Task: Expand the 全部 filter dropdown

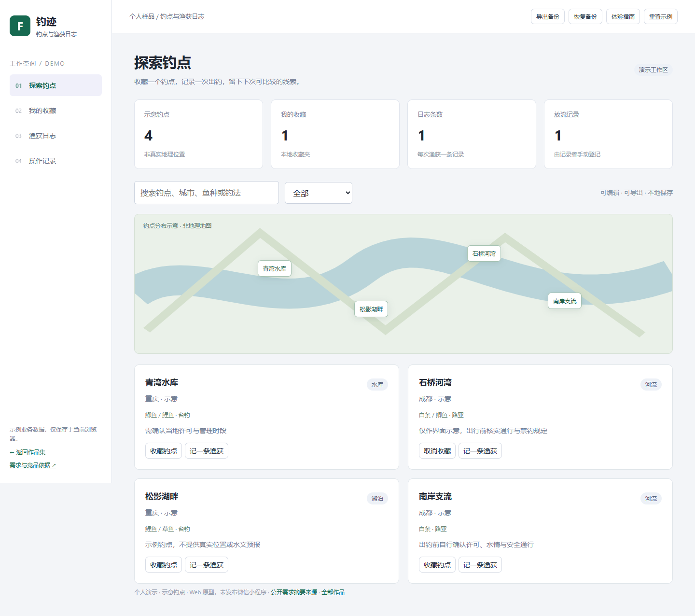Action: tap(319, 193)
